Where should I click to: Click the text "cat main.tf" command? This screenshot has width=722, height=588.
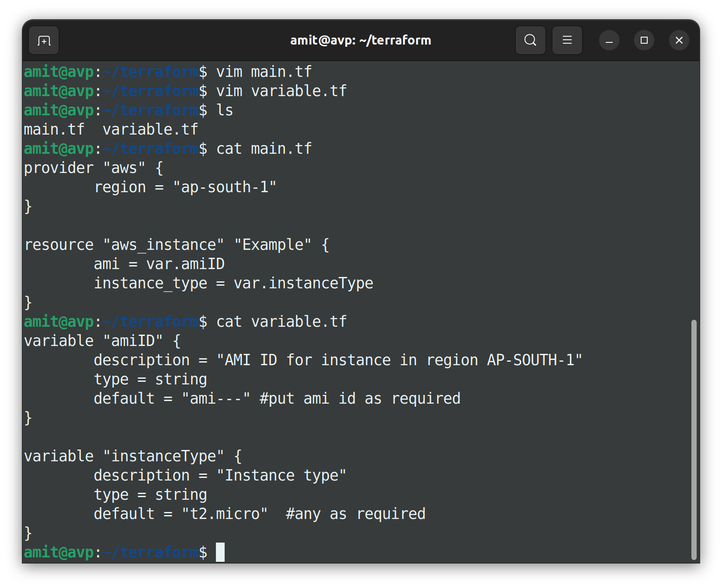click(x=264, y=149)
